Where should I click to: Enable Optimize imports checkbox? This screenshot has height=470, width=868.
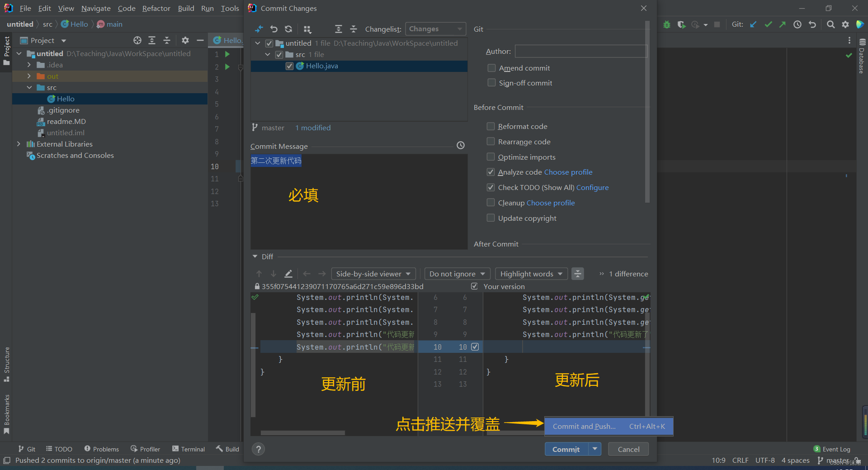point(491,157)
